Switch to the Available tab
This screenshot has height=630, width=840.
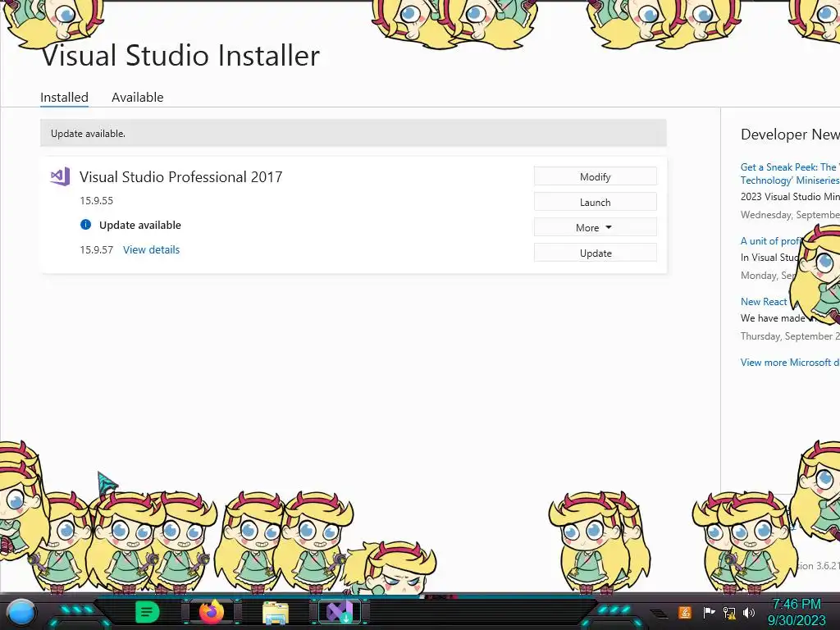coord(137,98)
